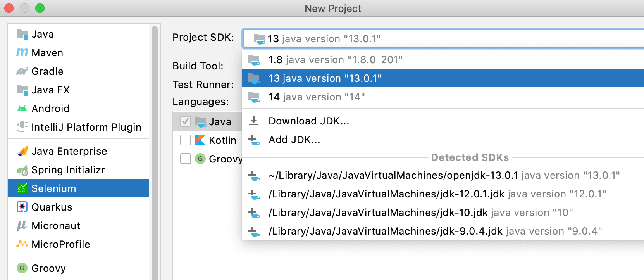The width and height of the screenshot is (644, 280).
Task: Select Gradle project type
Action: tap(79, 71)
